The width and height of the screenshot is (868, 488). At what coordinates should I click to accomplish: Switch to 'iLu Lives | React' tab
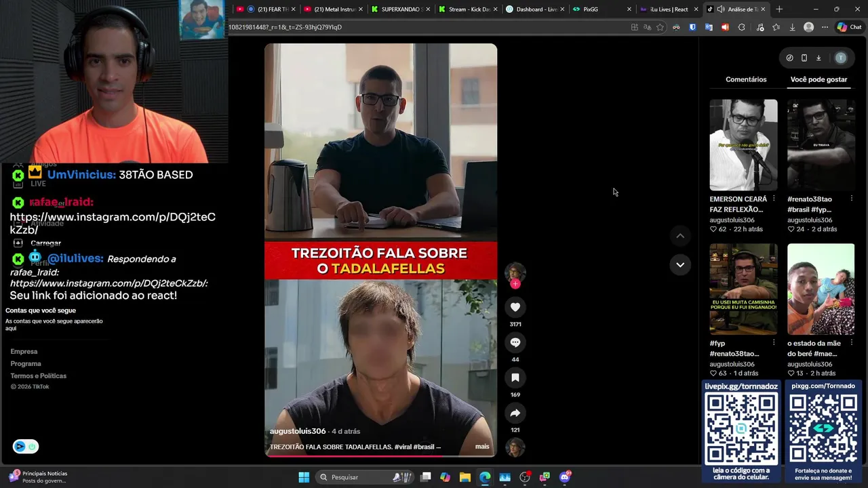pyautogui.click(x=668, y=9)
